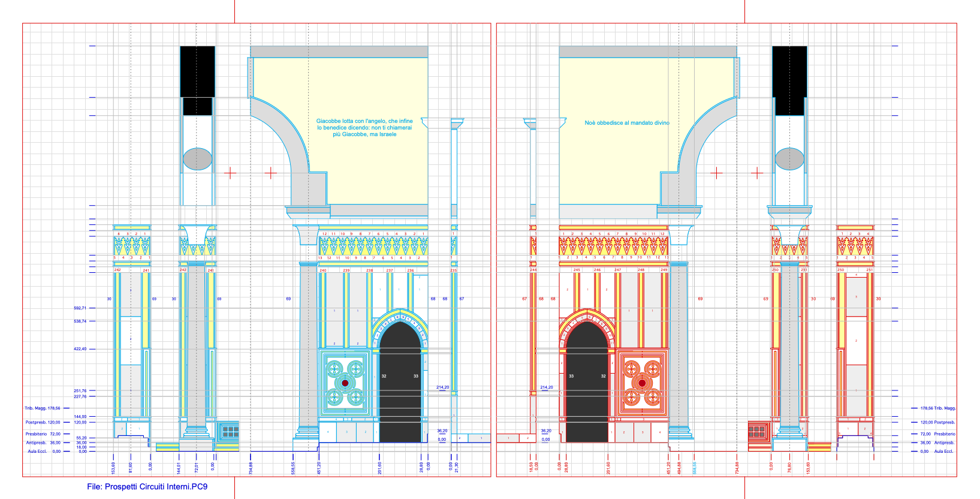Click 'Aula Eccl. 0,00' label on left sheet
Viewport: 980px width, 499px height.
click(x=44, y=452)
